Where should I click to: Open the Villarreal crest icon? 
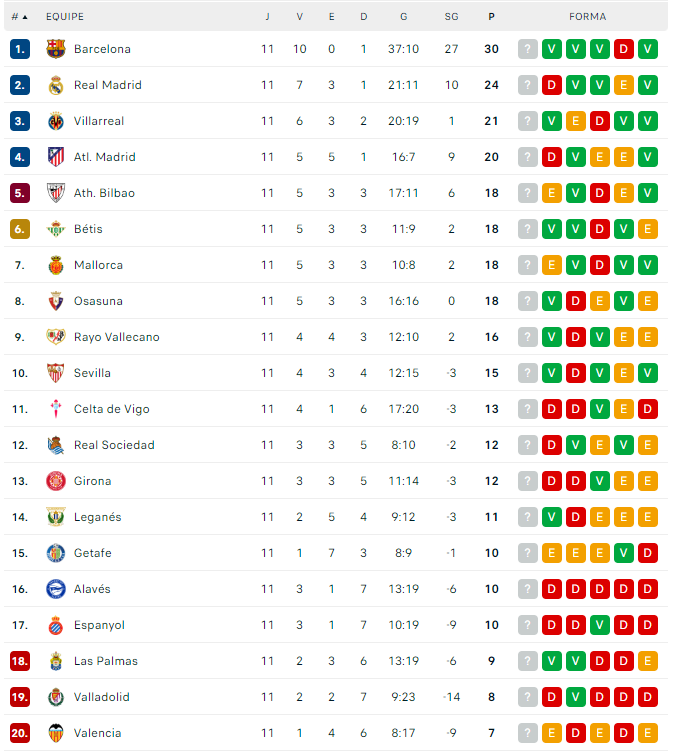click(x=56, y=121)
